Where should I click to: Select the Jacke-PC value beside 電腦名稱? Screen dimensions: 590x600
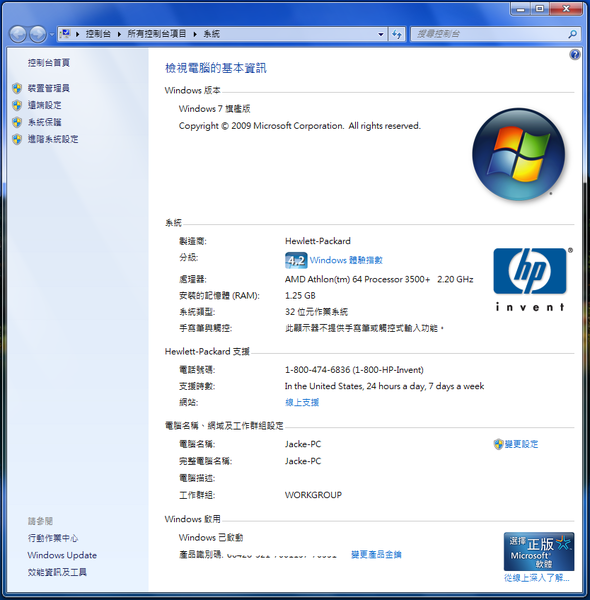303,444
